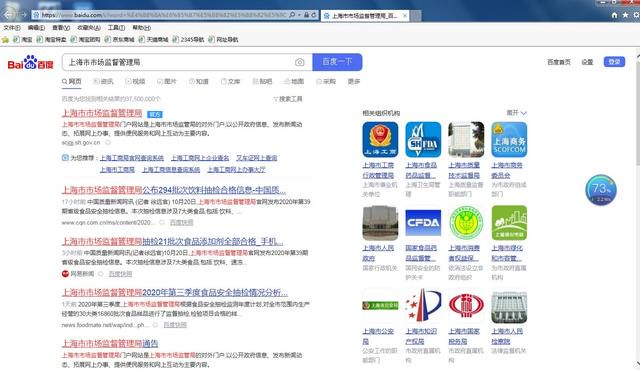640x370 pixels.
Task: Open the green consumer protection emblem icon
Action: point(466,223)
